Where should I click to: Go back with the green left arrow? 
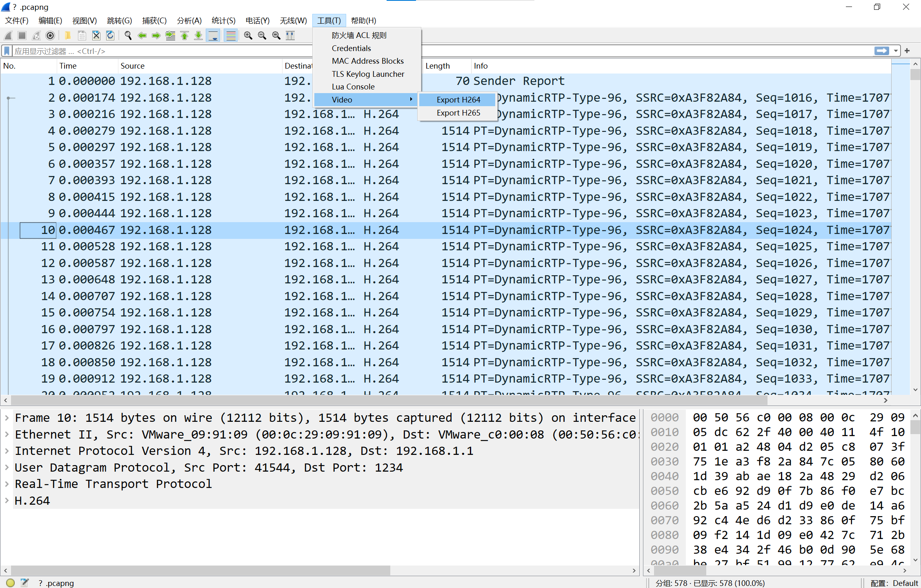[x=142, y=36]
